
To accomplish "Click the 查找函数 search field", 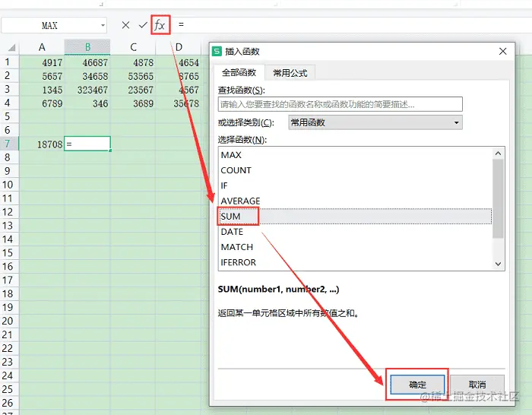I will (340, 104).
